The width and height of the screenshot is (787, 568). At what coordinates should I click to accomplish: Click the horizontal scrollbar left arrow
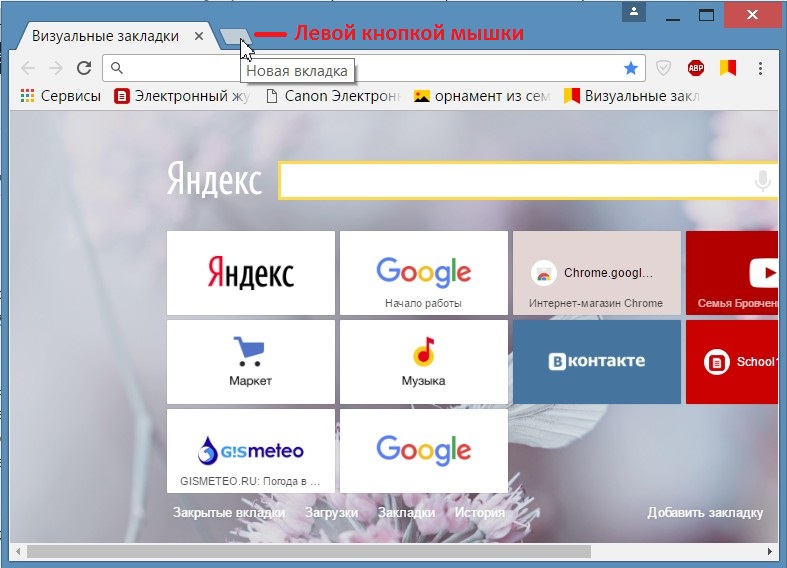(x=18, y=551)
